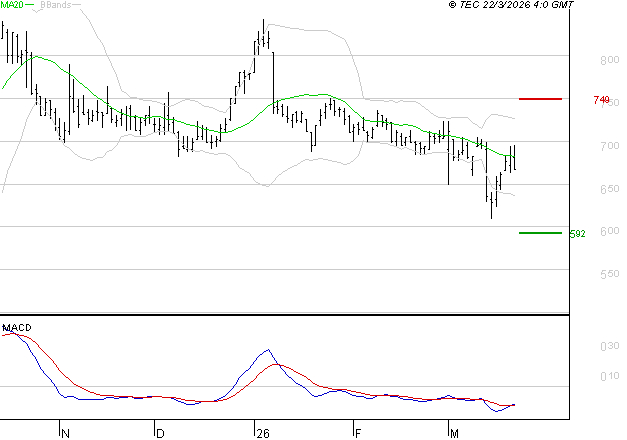Click the D month marker on time axis
627x440 pixels.
pyautogui.click(x=160, y=433)
